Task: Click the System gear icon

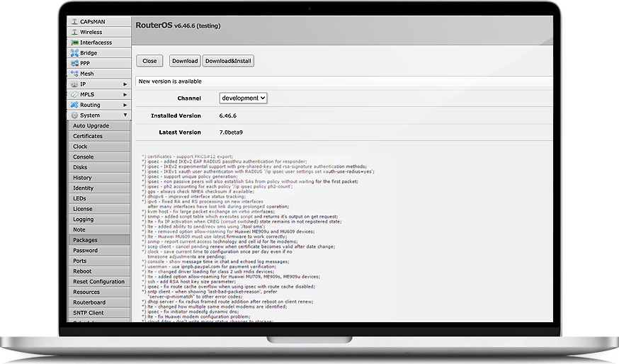Action: 74,115
